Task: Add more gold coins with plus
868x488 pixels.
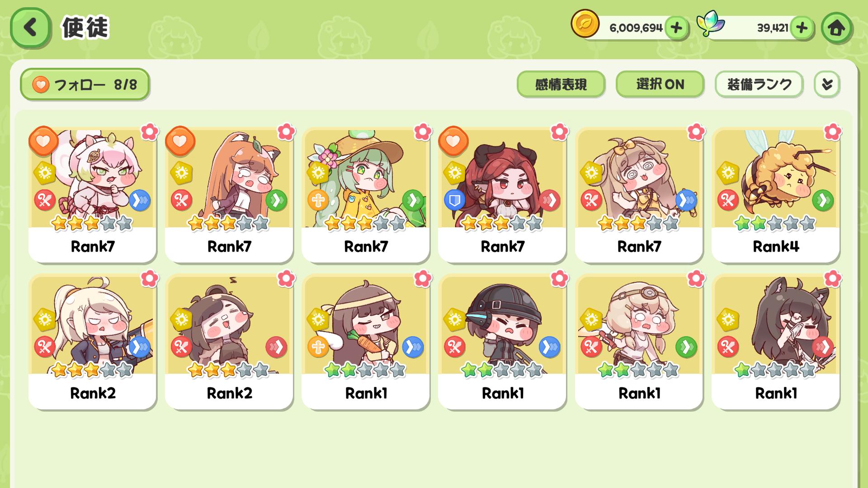Action: [676, 28]
